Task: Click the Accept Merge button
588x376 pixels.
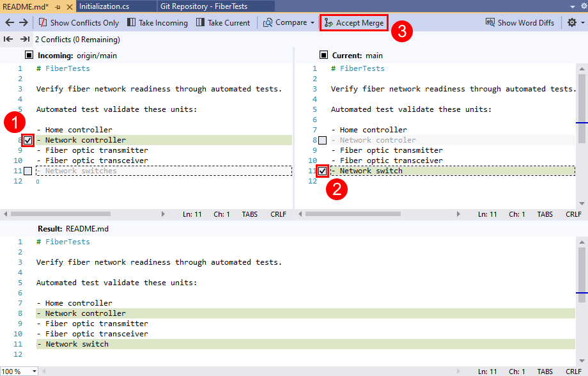Action: 353,22
